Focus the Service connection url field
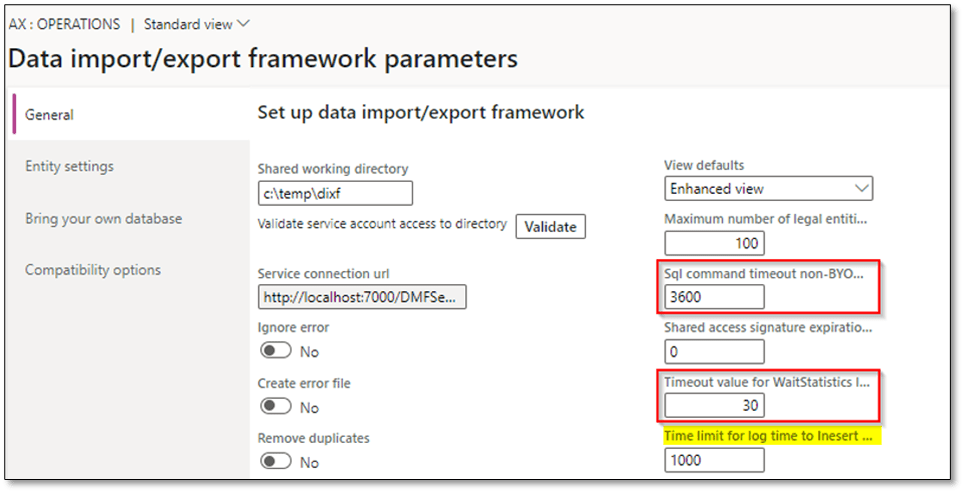 click(363, 297)
